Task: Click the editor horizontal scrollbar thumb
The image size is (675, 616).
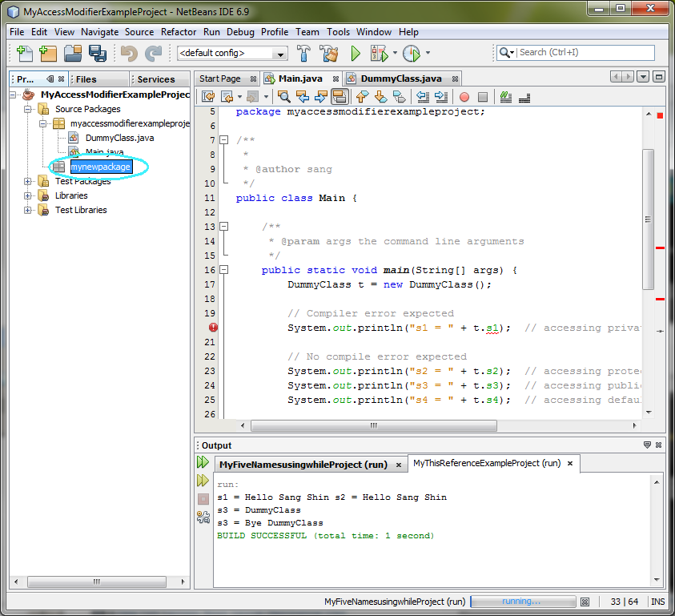Action: click(374, 425)
